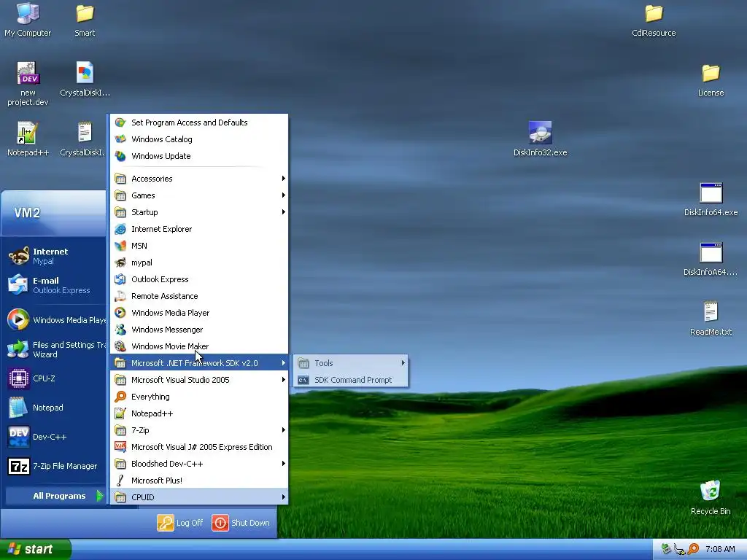Click the VM2 user name header

coord(27,213)
